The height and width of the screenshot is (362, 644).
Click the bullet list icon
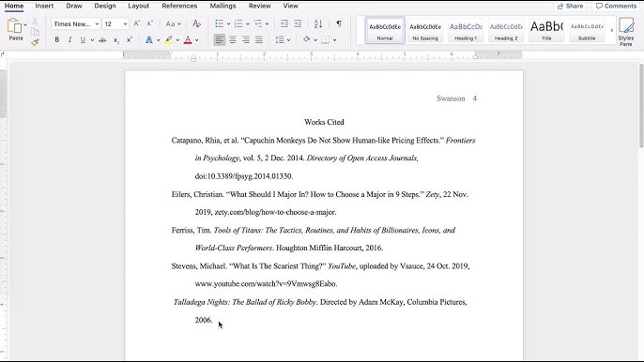coord(220,23)
